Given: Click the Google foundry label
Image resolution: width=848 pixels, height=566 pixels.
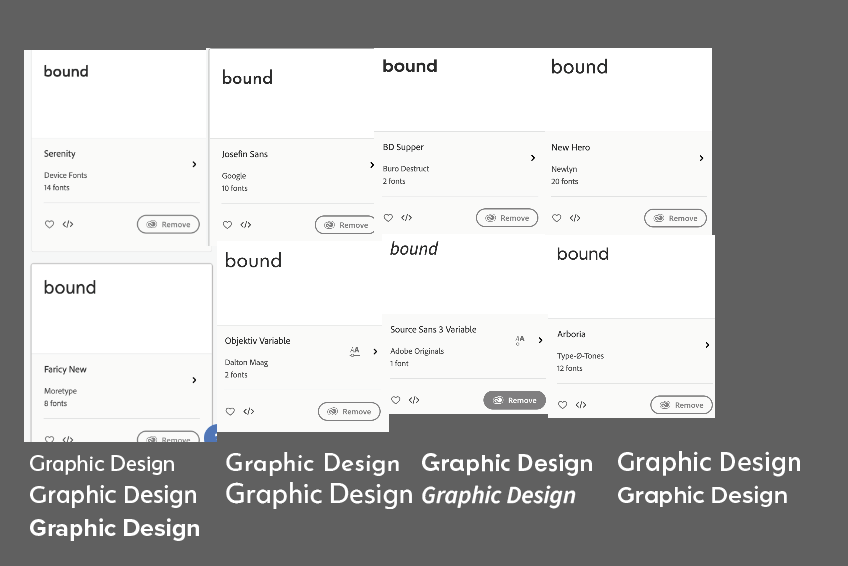Looking at the screenshot, I should click(x=234, y=176).
